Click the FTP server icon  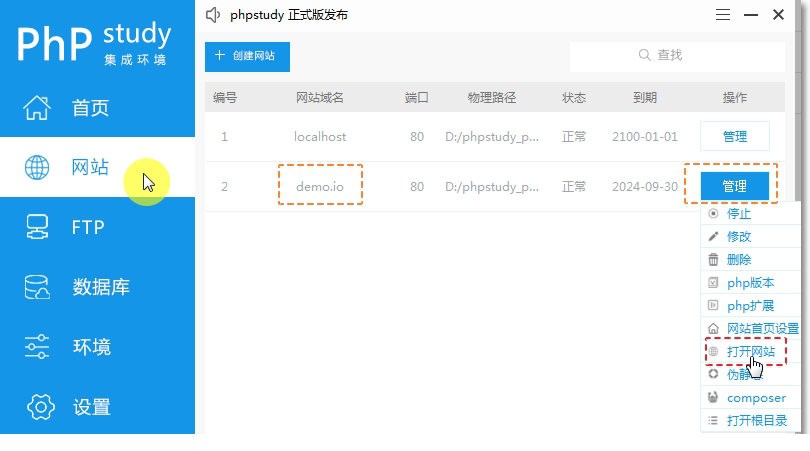[37, 227]
